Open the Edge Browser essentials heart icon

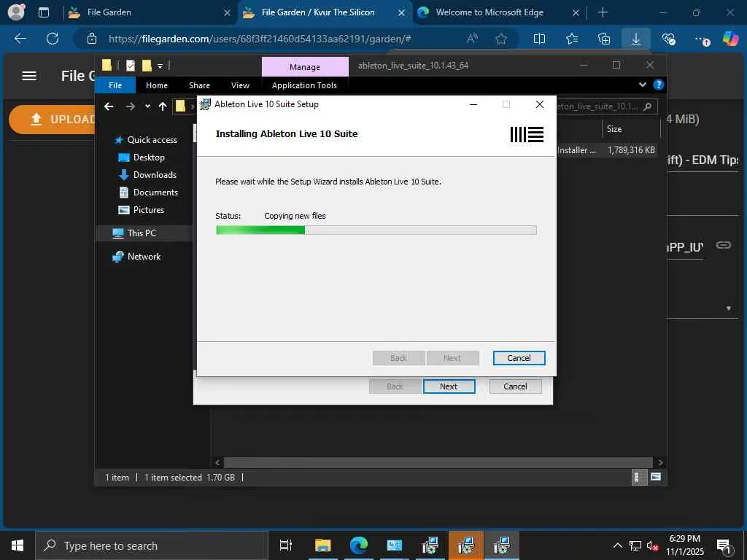click(x=668, y=39)
